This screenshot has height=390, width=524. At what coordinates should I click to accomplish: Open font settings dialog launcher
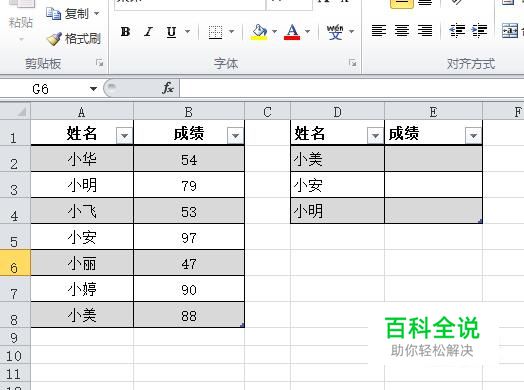point(352,62)
